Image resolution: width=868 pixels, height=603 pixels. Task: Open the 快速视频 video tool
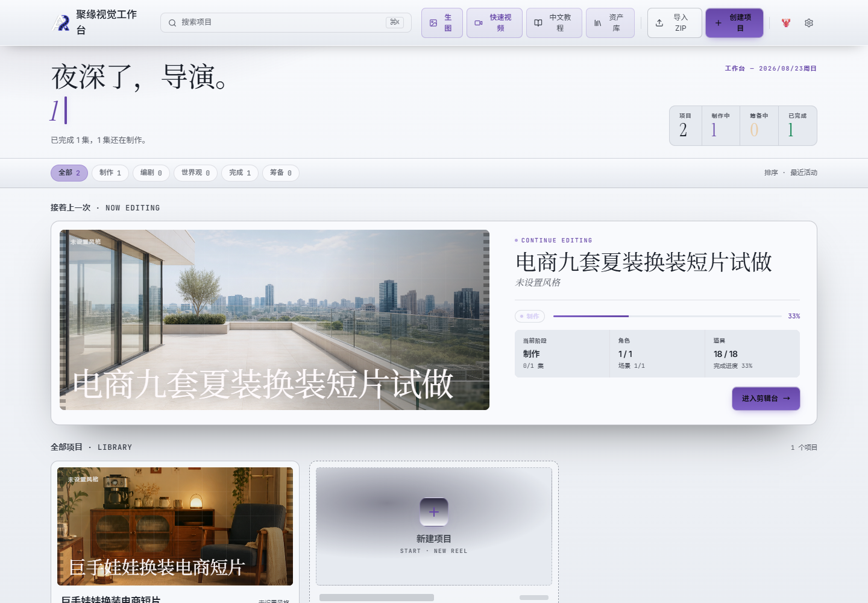494,23
